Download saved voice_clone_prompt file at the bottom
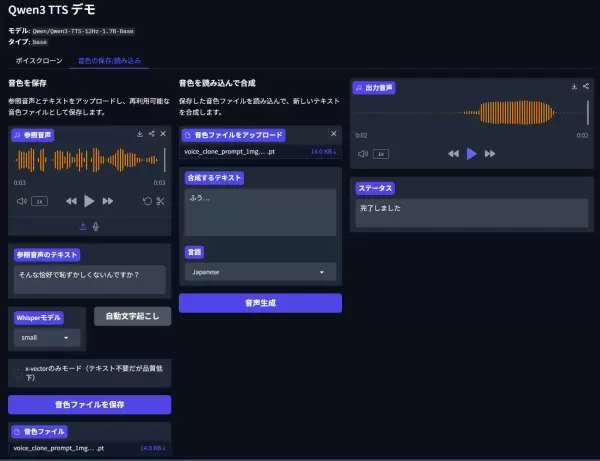Screen dimensions: 600x461 (x=152, y=448)
